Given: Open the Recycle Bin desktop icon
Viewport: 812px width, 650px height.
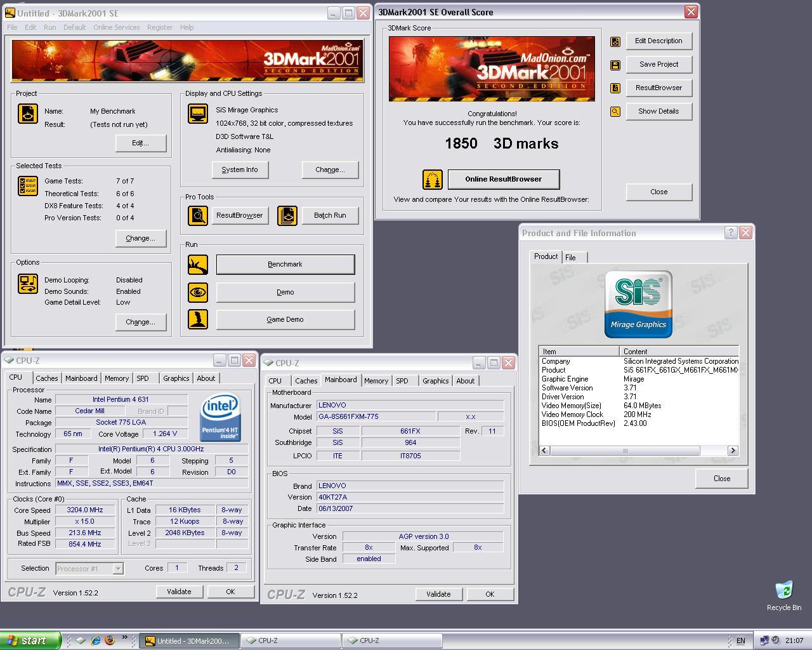Looking at the screenshot, I should [784, 595].
